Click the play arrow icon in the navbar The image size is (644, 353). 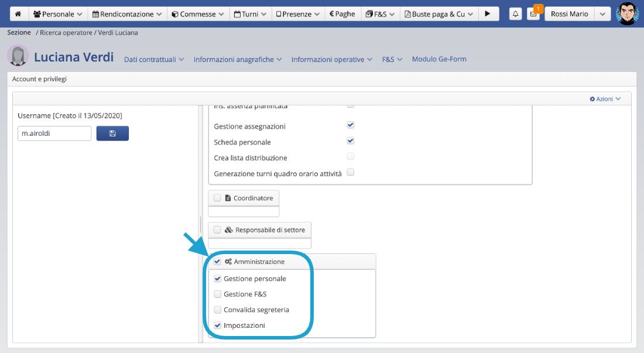[488, 14]
